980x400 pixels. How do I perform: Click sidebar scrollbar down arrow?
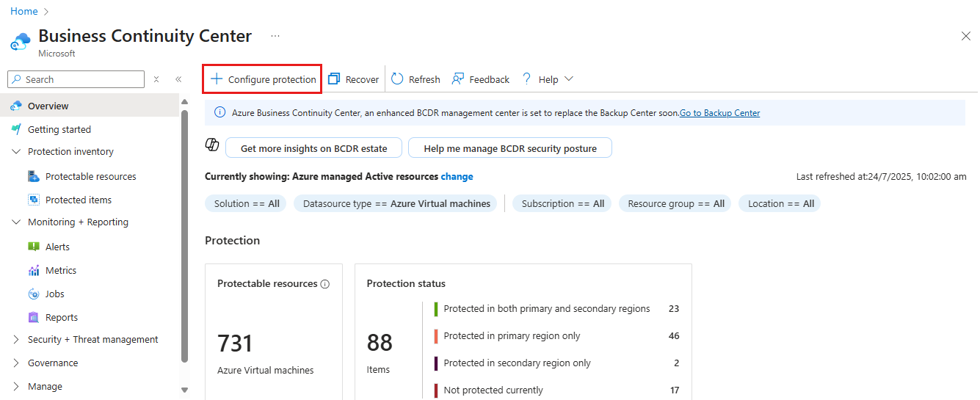pyautogui.click(x=184, y=390)
